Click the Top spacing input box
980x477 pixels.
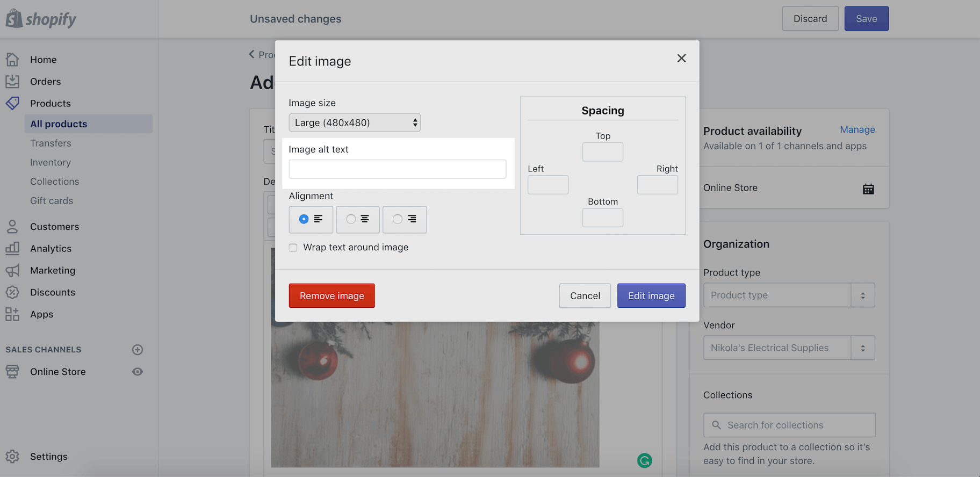click(x=602, y=152)
